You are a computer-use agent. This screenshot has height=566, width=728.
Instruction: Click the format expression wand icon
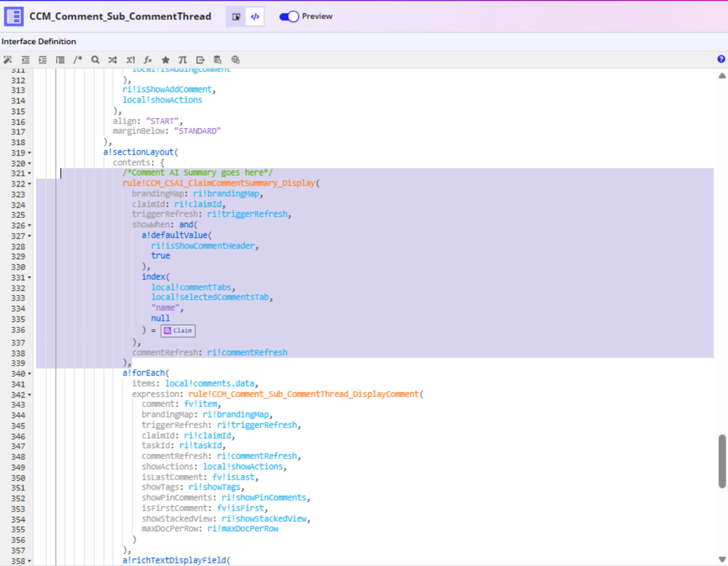tap(7, 60)
